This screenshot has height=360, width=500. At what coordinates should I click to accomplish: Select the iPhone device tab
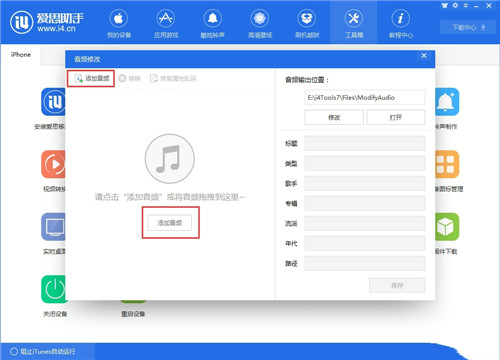pos(21,55)
